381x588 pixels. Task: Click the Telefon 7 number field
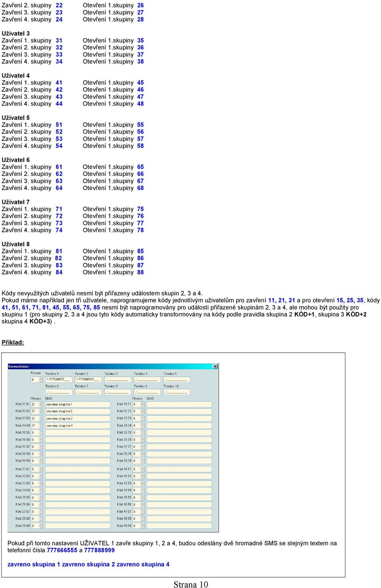88,392
